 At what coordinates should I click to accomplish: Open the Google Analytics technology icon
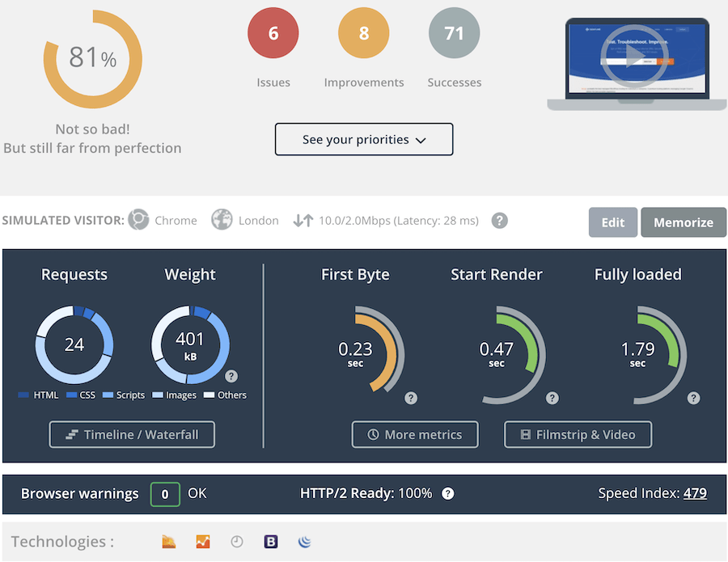[202, 542]
